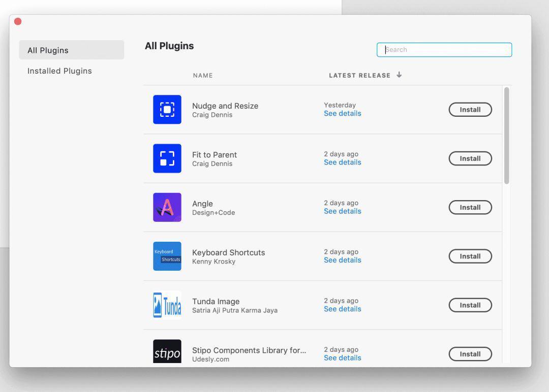
Task: Click the Fit to Parent plugin icon
Action: (167, 158)
